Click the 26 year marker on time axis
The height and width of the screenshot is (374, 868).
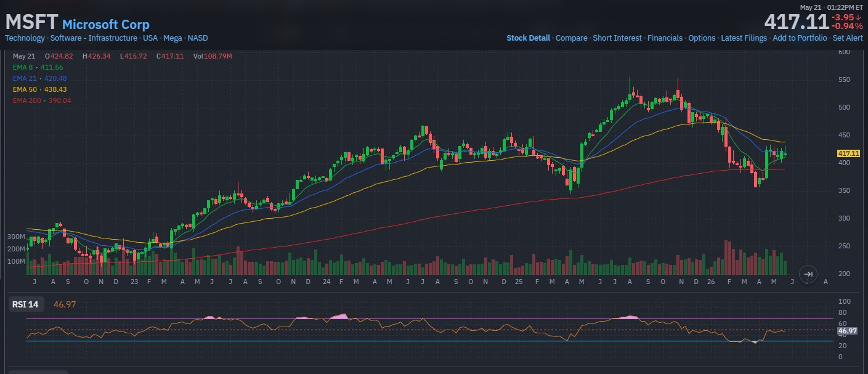coord(712,282)
